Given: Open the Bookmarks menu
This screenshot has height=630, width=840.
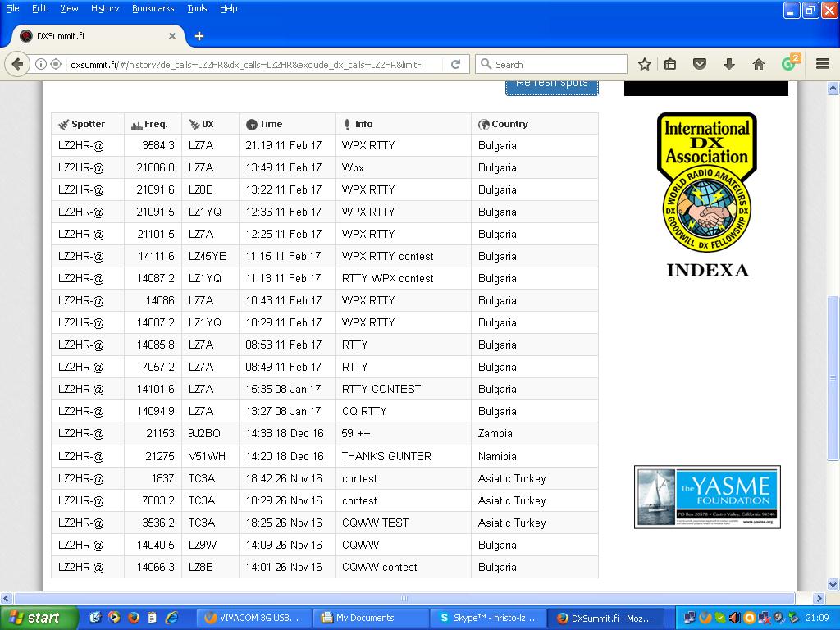Looking at the screenshot, I should pyautogui.click(x=153, y=8).
